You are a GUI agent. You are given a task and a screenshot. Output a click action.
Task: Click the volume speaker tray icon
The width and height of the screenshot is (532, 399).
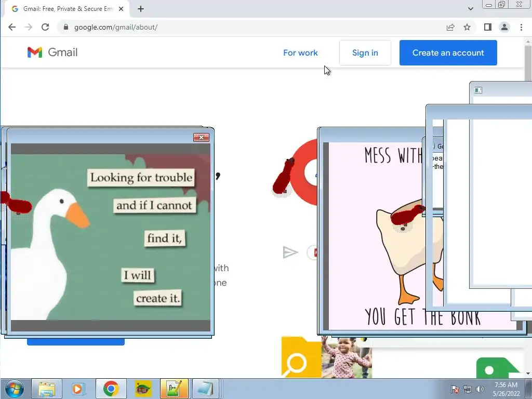pyautogui.click(x=480, y=389)
